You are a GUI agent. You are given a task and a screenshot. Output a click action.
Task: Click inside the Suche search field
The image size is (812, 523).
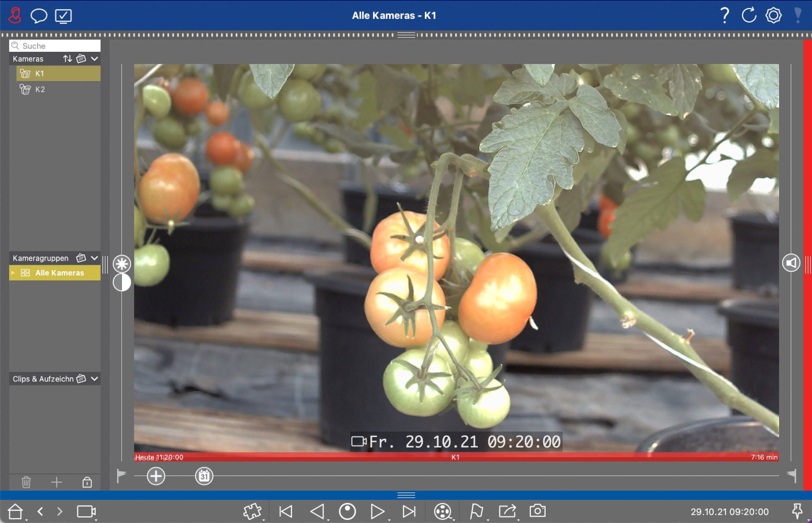pos(54,45)
